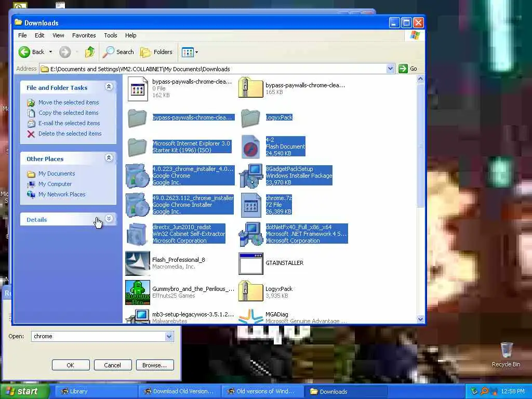Image resolution: width=532 pixels, height=399 pixels.
Task: Select the GTAINSTALLER icon
Action: tap(251, 263)
